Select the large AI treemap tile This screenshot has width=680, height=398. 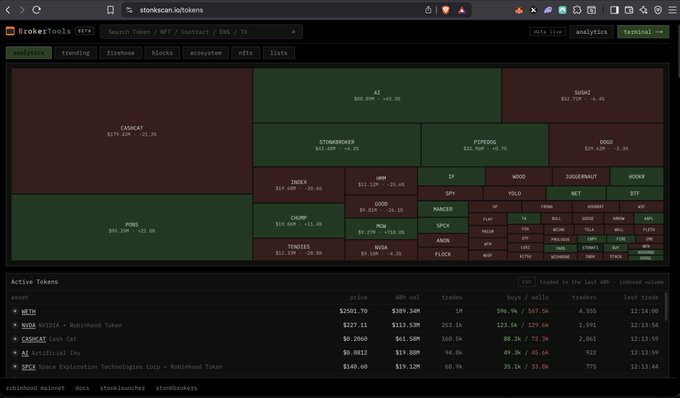377,95
